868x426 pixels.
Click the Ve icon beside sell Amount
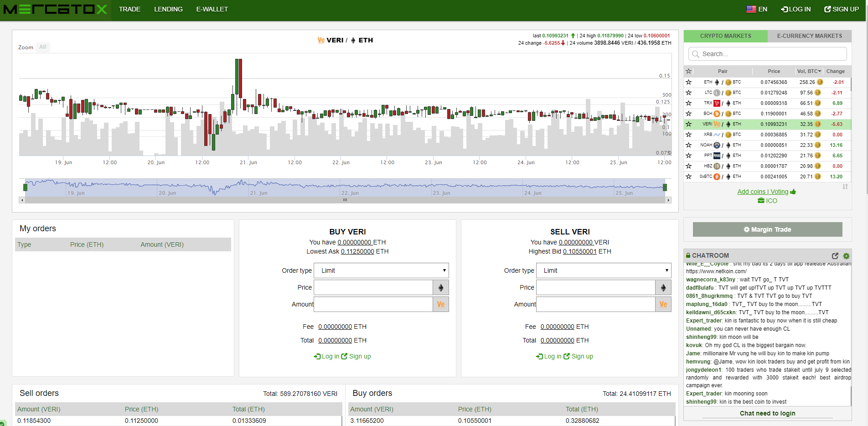click(663, 304)
